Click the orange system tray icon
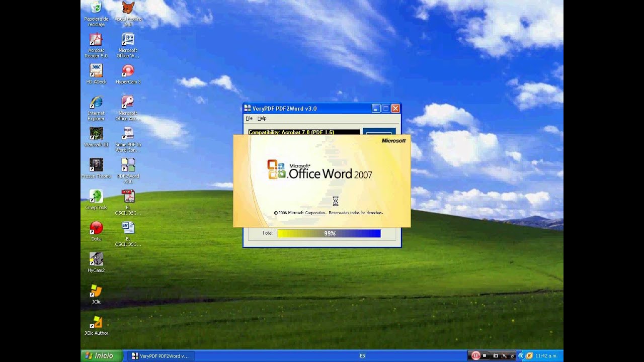The width and height of the screenshot is (644, 362). pos(529,355)
